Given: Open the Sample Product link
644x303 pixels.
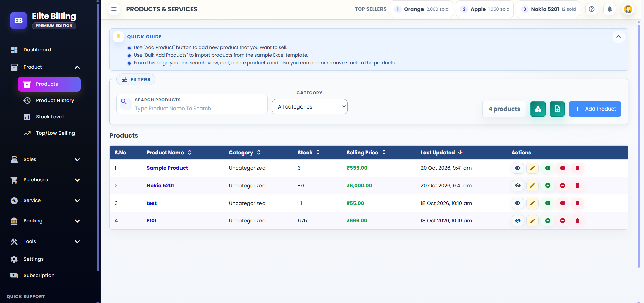Looking at the screenshot, I should point(167,168).
